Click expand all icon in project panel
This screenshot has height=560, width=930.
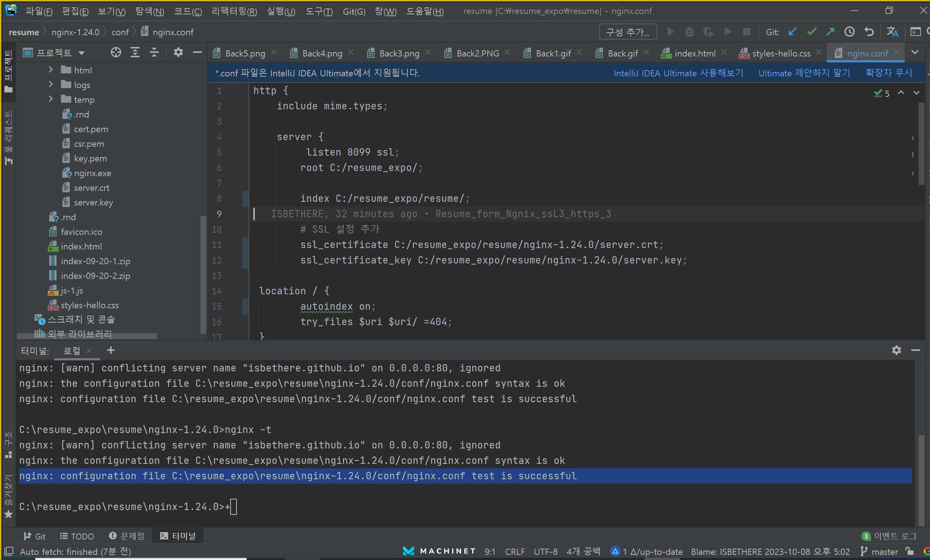135,52
